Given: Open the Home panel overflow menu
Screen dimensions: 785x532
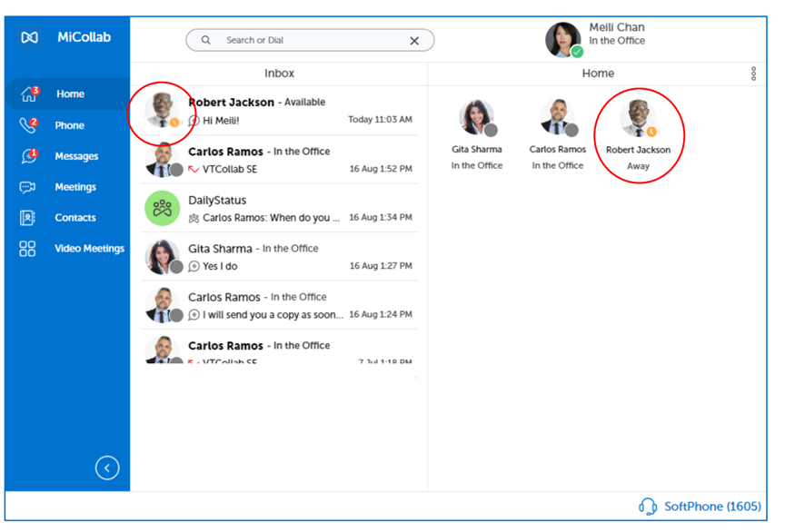Looking at the screenshot, I should tap(754, 74).
